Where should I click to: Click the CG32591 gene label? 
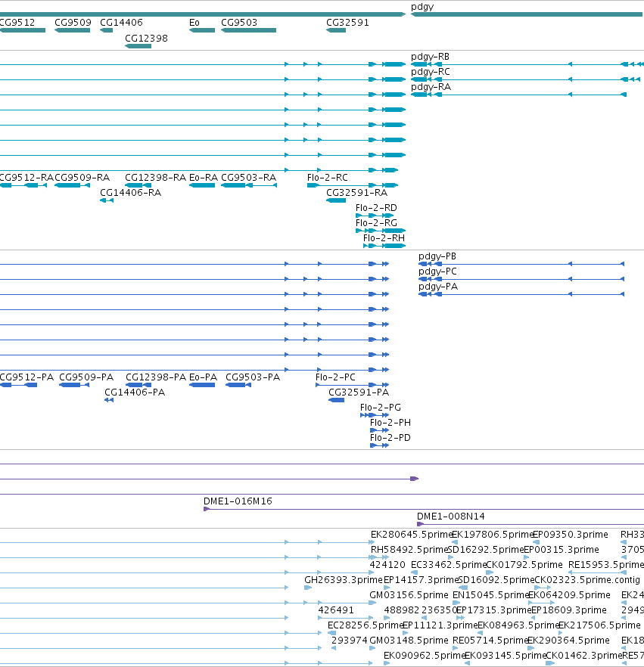tap(347, 23)
